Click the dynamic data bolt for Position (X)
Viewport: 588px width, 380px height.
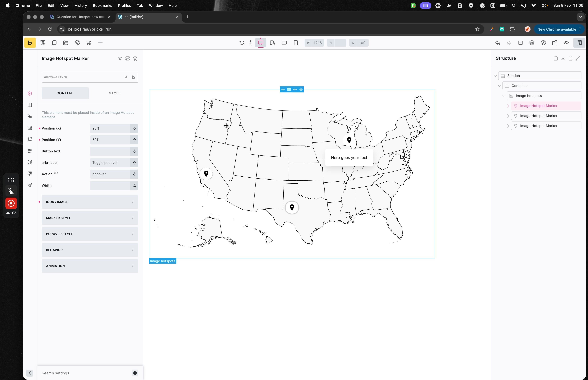[134, 128]
